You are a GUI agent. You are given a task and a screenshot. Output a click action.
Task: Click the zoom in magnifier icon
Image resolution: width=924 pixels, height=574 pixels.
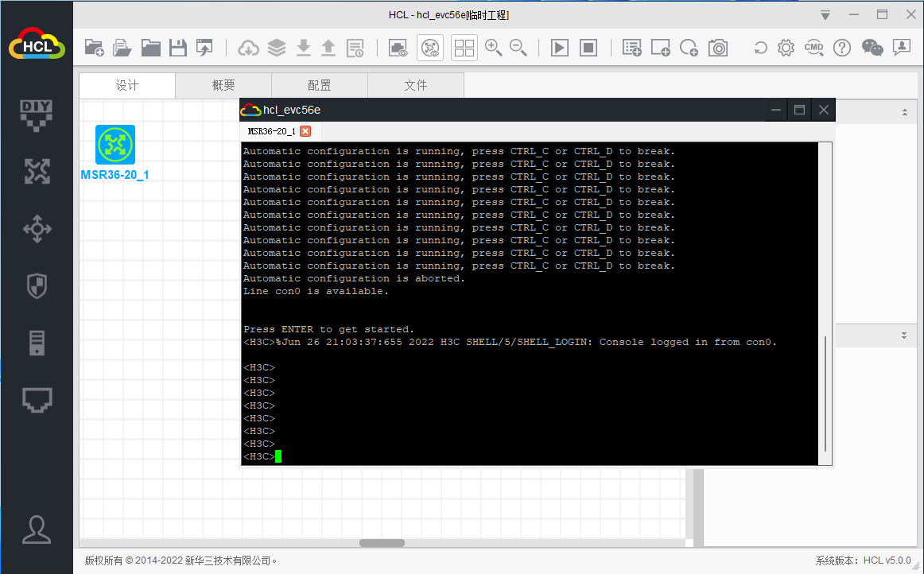[493, 48]
